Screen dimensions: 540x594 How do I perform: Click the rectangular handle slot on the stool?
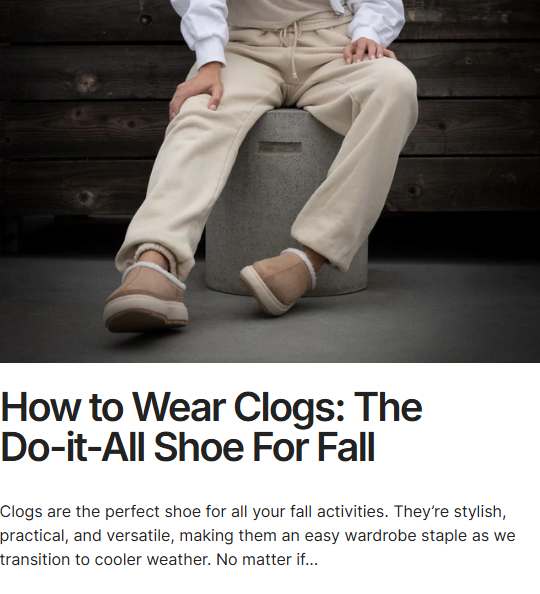click(280, 147)
